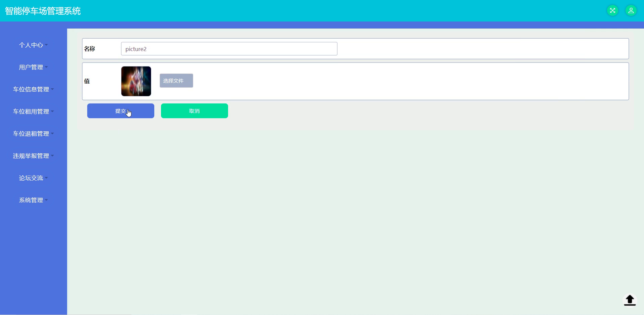Open the 车位信息管理 menu
The height and width of the screenshot is (315, 644).
pos(34,89)
